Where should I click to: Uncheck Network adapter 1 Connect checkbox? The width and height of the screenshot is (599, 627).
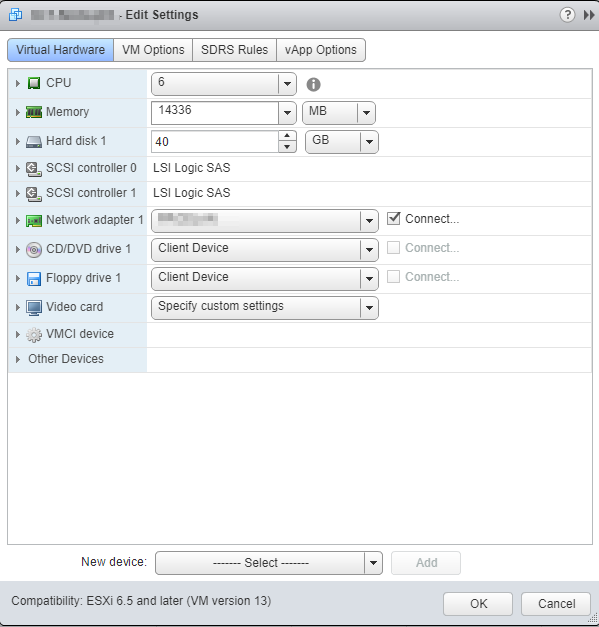(x=393, y=218)
